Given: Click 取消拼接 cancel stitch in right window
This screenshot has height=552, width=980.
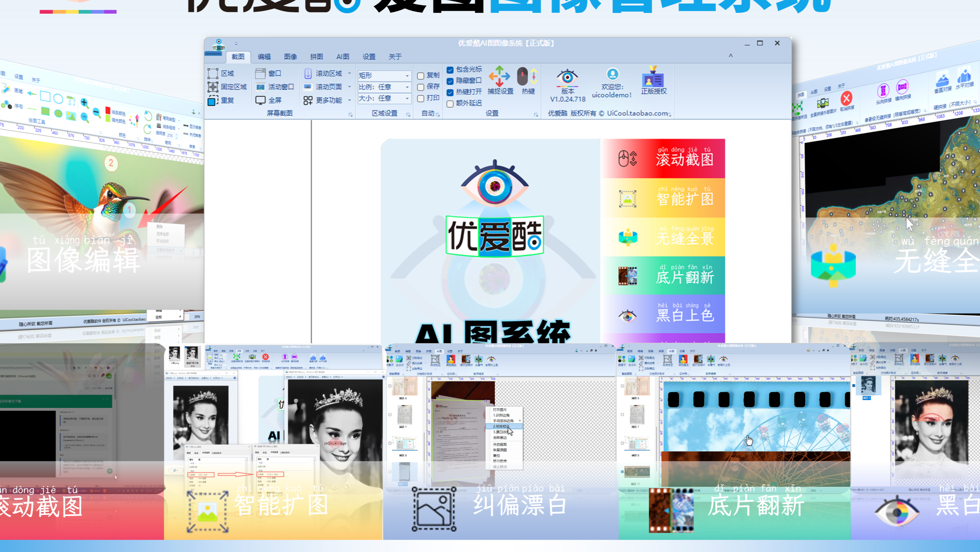Looking at the screenshot, I should [846, 101].
